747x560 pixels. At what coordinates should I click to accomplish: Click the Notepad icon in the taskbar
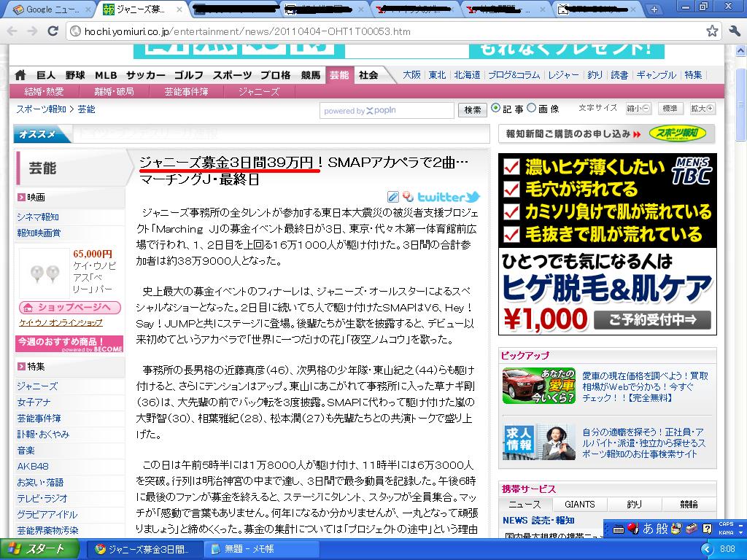(x=216, y=549)
